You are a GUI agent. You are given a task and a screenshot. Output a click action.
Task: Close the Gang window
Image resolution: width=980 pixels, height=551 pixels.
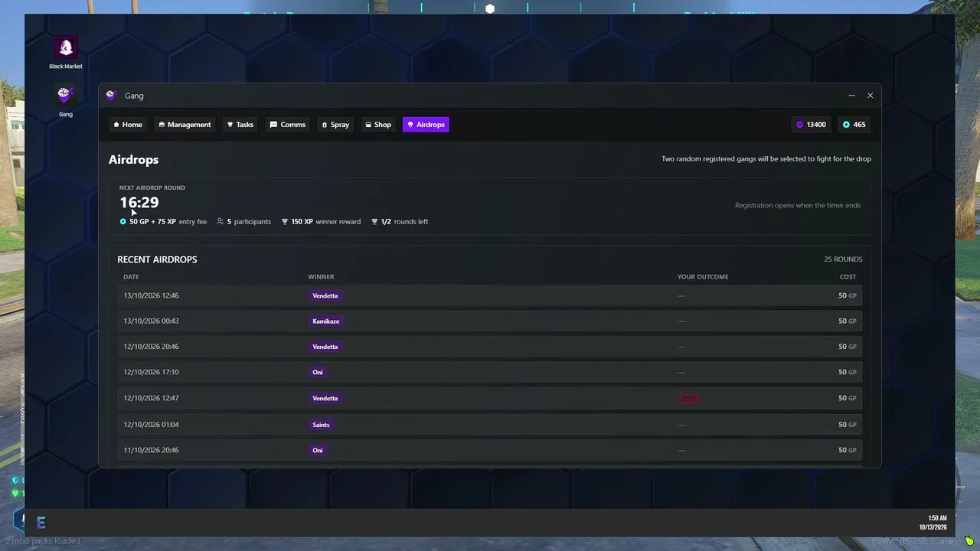[870, 96]
